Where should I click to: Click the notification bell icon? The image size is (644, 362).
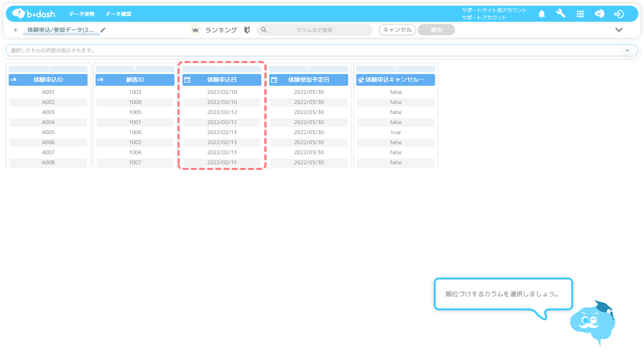tap(541, 14)
